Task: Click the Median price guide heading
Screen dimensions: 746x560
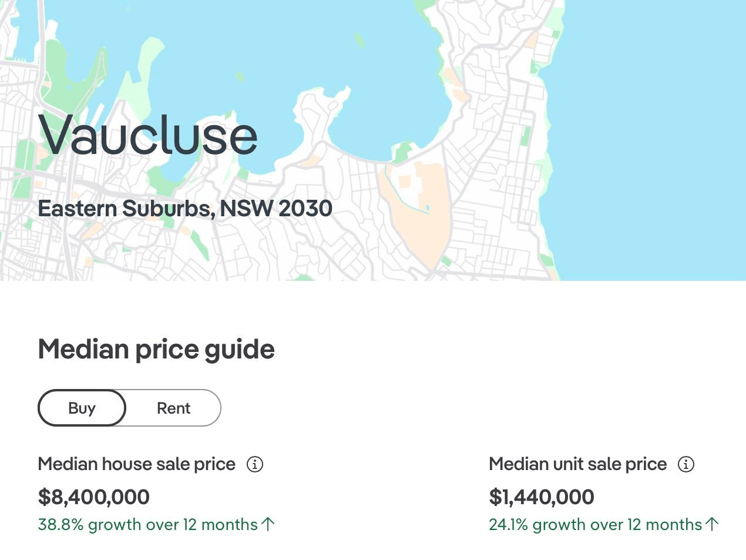Action: [156, 349]
